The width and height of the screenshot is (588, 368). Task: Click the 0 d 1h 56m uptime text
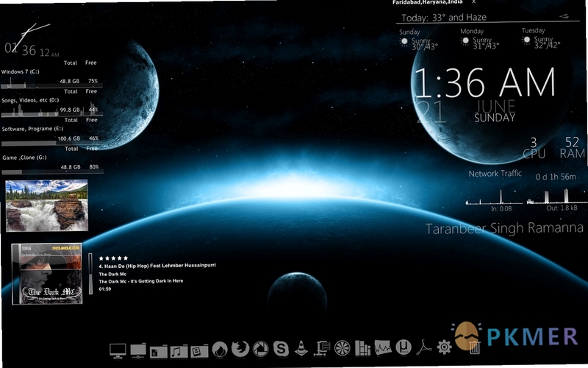556,177
